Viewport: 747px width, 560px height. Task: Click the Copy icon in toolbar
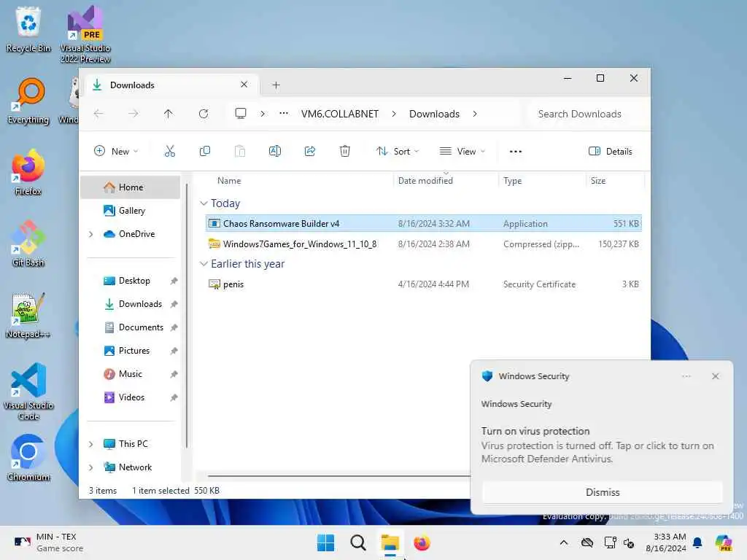205,152
